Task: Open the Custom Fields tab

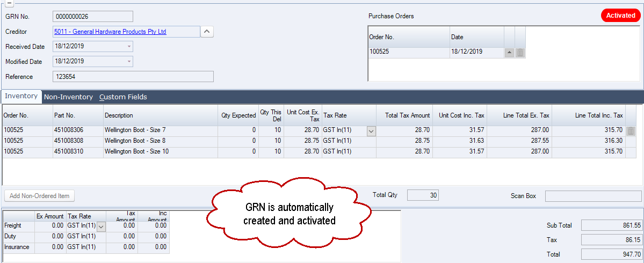Action: 123,97
